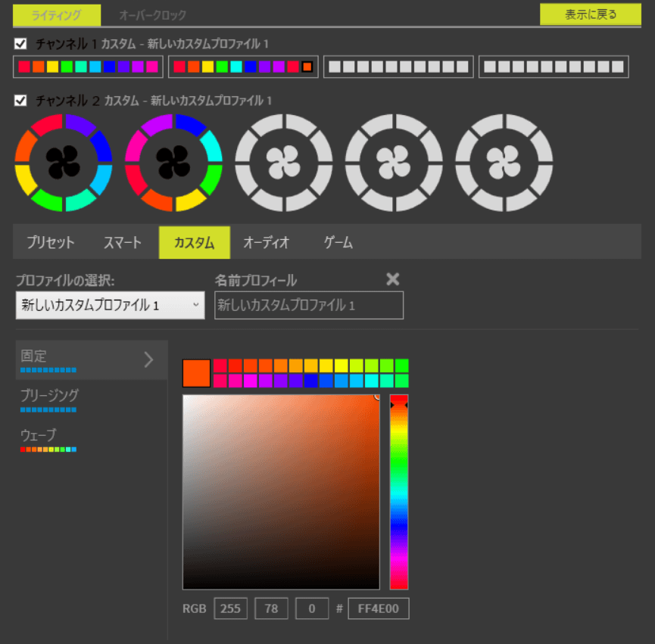Image resolution: width=655 pixels, height=644 pixels.
Task: Click the large current orange color swatch
Action: click(196, 373)
